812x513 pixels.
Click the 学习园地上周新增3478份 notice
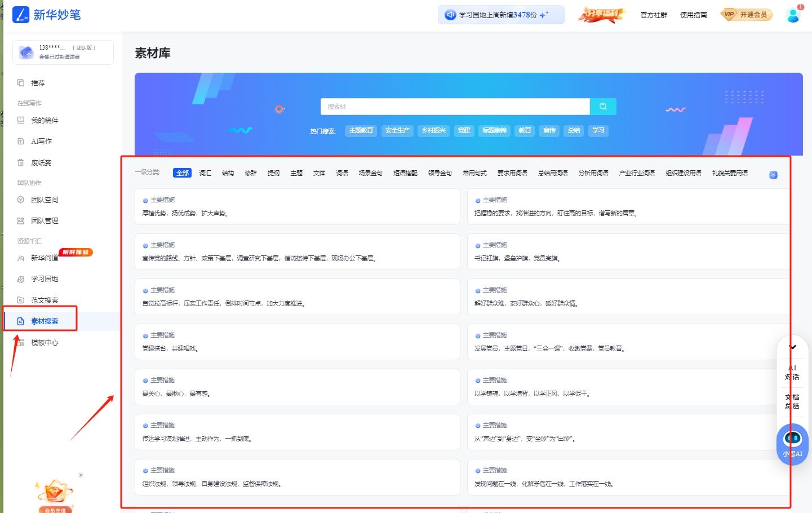pos(501,15)
